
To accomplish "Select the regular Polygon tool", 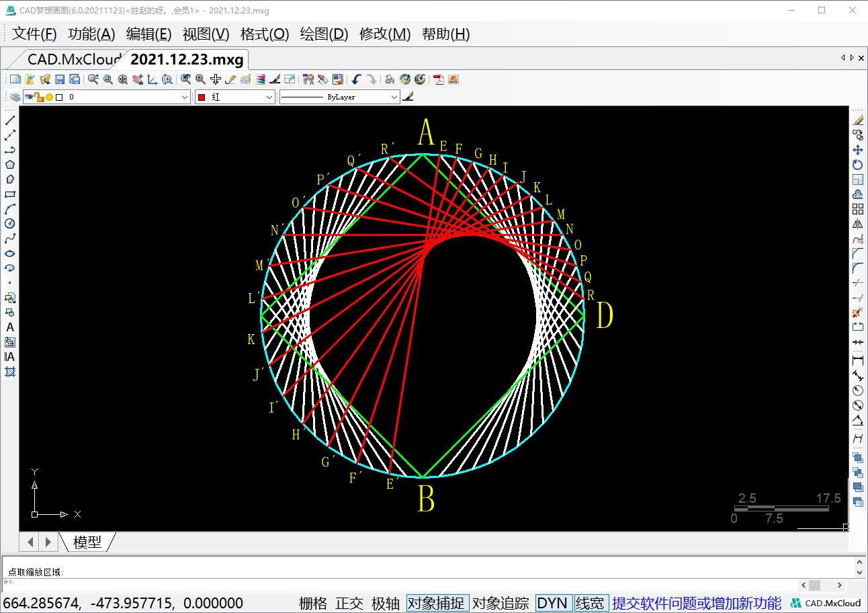I will [x=10, y=165].
